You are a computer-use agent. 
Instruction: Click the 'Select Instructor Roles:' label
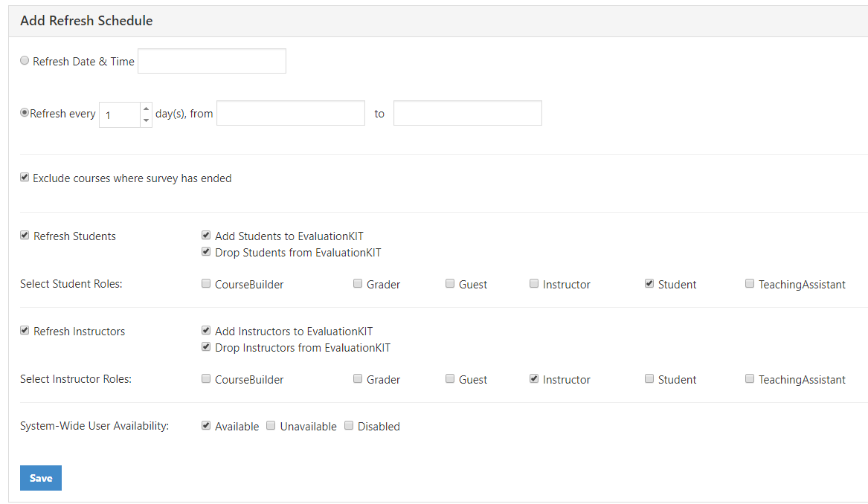[76, 379]
